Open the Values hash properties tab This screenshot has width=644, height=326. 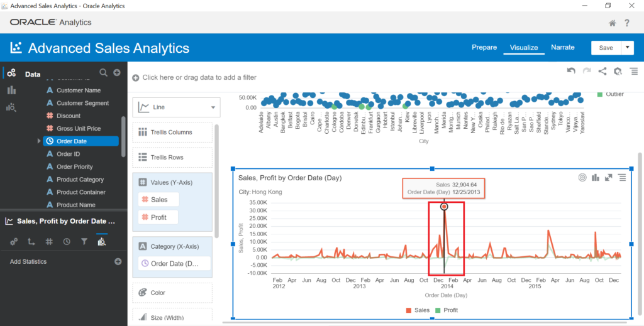(x=49, y=242)
